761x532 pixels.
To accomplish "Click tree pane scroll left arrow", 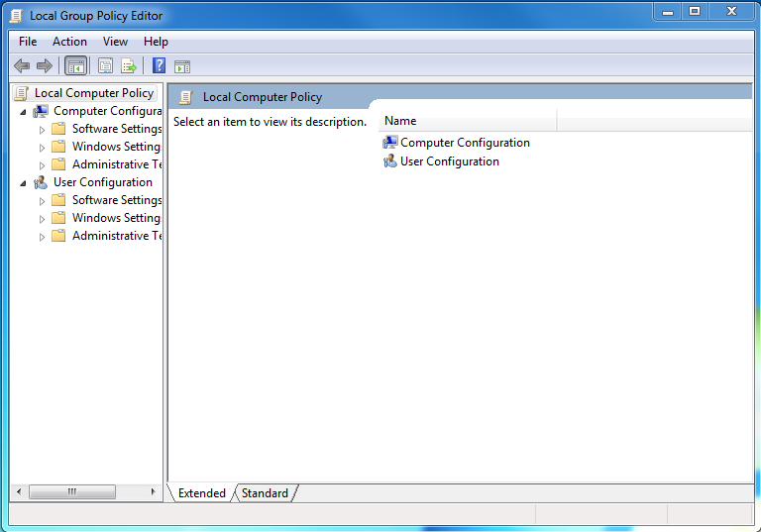I will (19, 491).
